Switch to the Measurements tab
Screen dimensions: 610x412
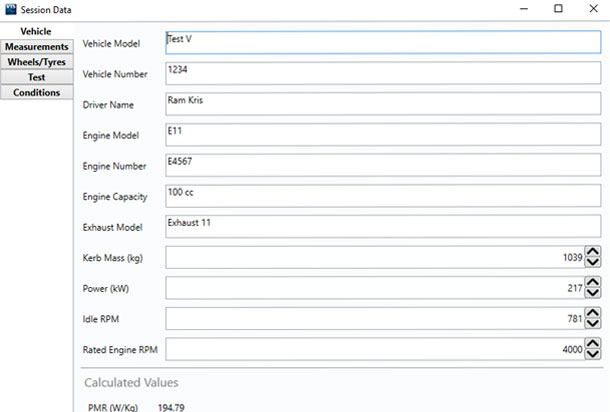(x=36, y=47)
